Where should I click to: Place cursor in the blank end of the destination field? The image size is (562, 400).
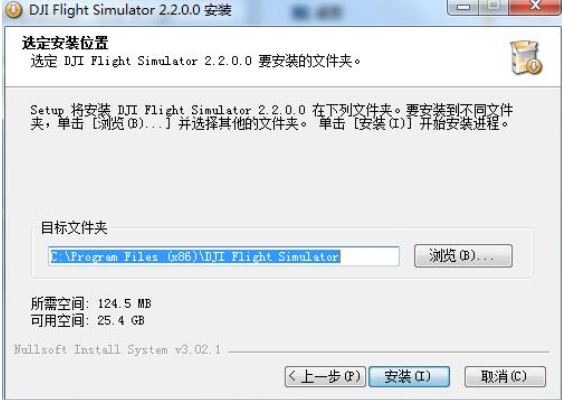[369, 257]
